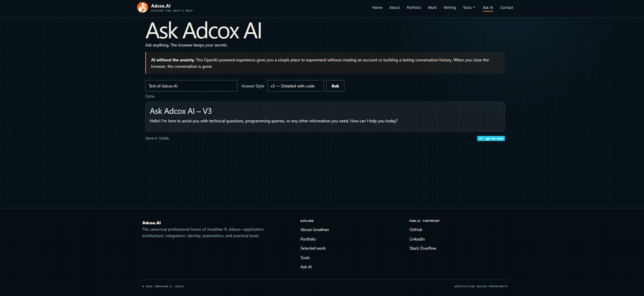This screenshot has width=644, height=296.
Task: Open the Portfolio footer link
Action: click(x=308, y=239)
